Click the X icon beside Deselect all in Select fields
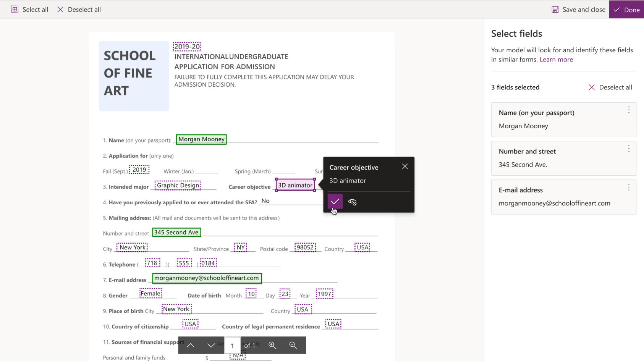Viewport: 644px width, 362px height. coord(592,87)
